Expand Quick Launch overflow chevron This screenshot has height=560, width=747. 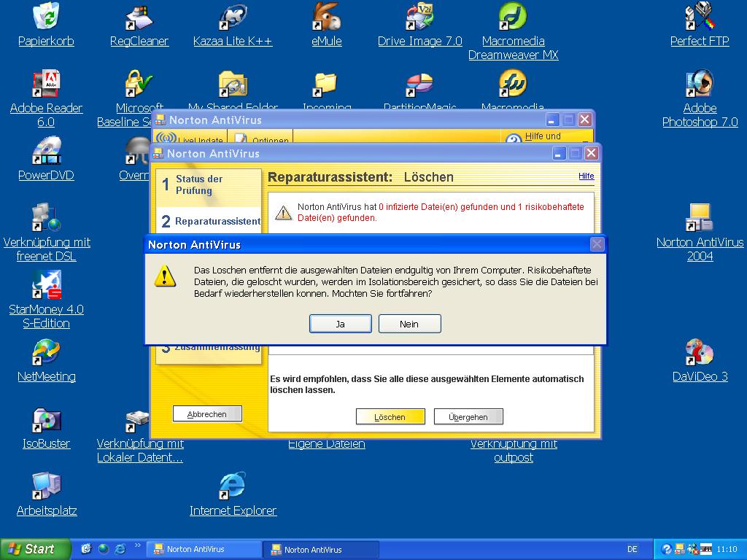[138, 545]
